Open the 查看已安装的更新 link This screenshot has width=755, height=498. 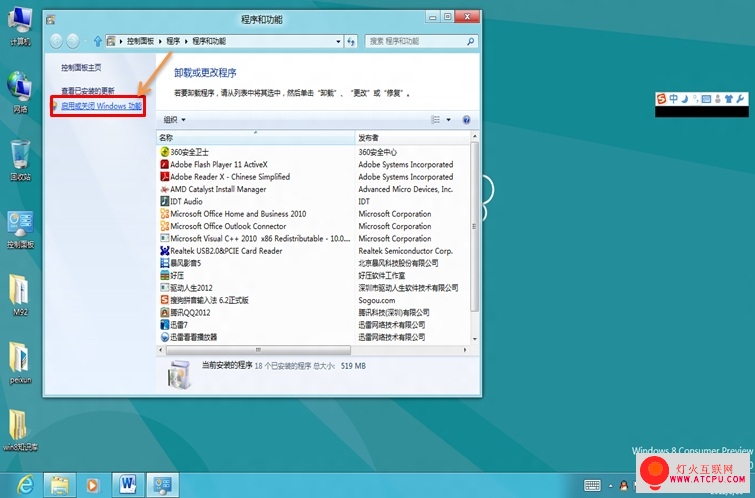point(88,91)
